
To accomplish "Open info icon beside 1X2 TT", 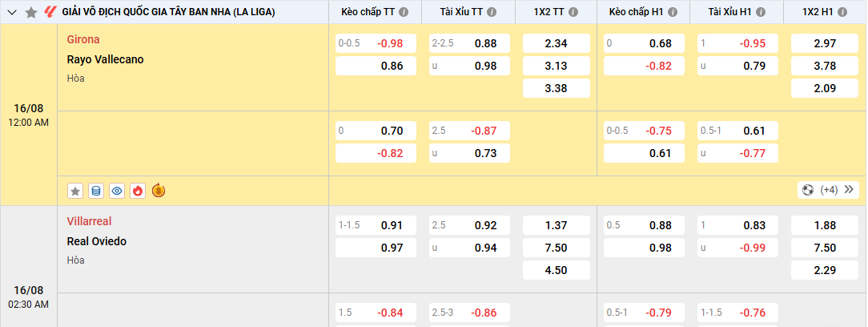I will [x=573, y=12].
